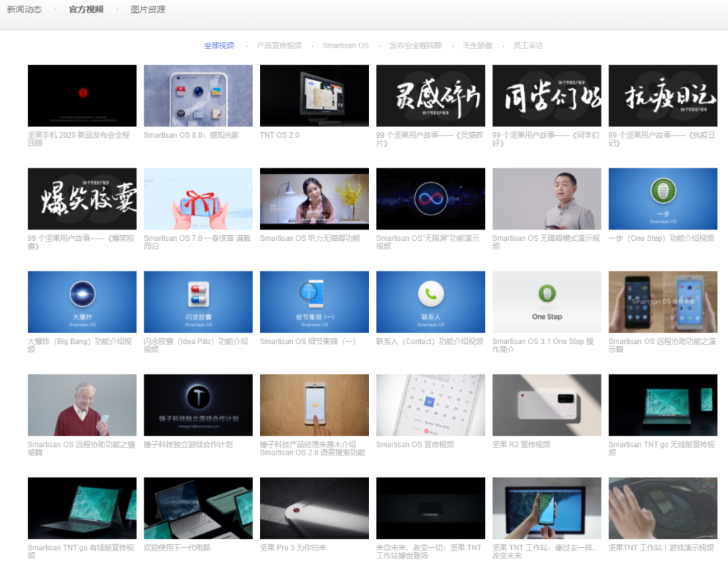Click the Smartisan OS 7.0 一身惊喜 title
728x567 pixels.
[198, 242]
